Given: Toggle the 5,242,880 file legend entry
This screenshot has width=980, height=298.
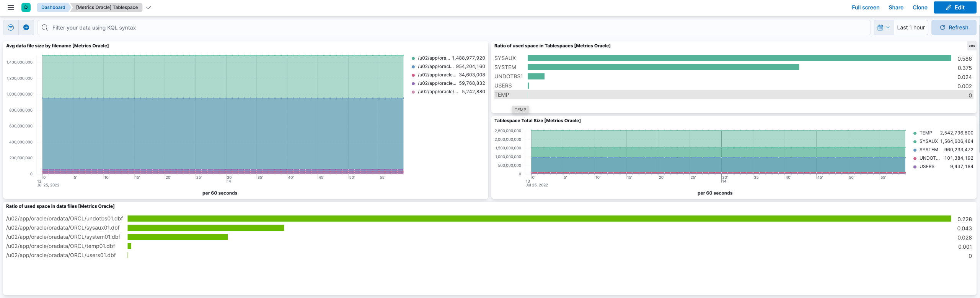Looking at the screenshot, I should (448, 92).
